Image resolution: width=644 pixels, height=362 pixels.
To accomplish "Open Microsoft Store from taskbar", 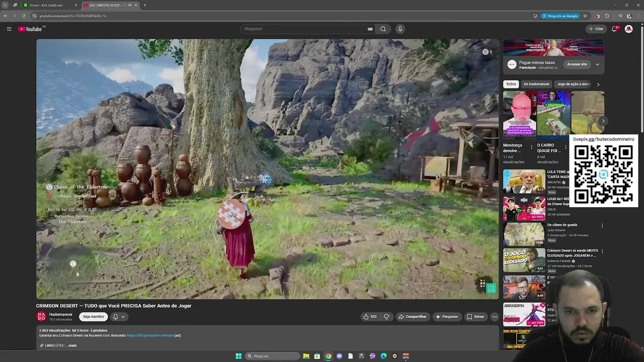I will pos(317,356).
